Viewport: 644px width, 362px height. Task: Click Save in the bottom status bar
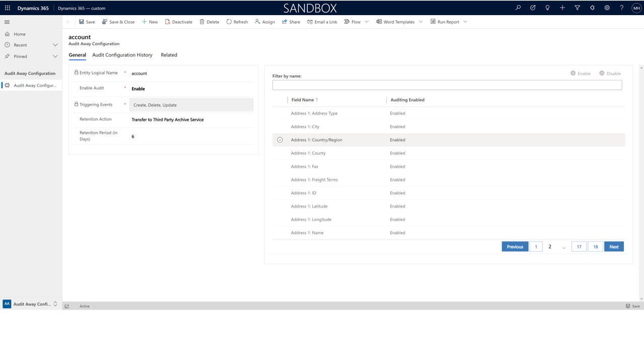tap(633, 306)
